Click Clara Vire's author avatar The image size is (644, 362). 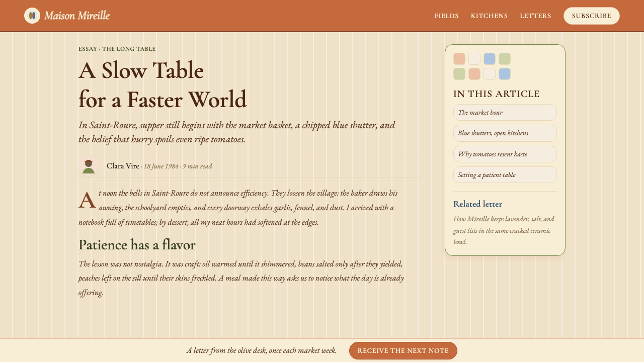coord(89,166)
